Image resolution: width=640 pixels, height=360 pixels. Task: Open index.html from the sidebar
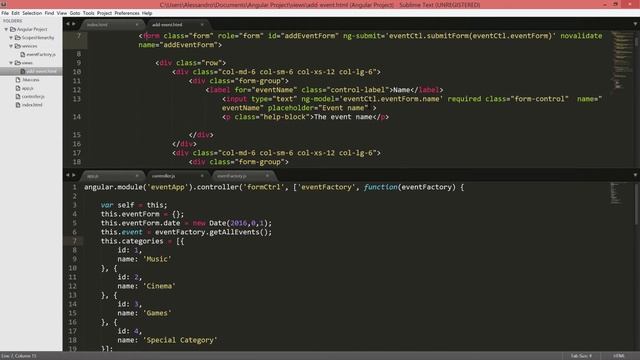[31, 105]
